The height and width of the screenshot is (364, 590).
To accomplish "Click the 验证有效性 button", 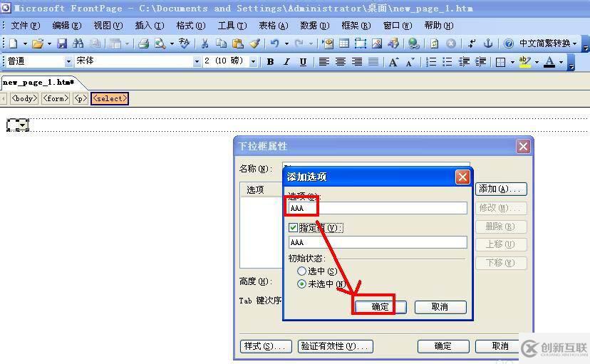I will point(336,346).
